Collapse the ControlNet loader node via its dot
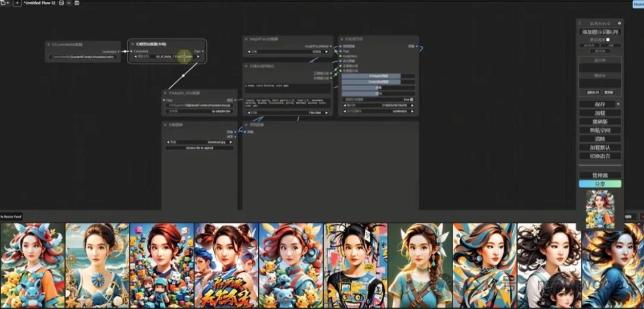 tap(49, 44)
